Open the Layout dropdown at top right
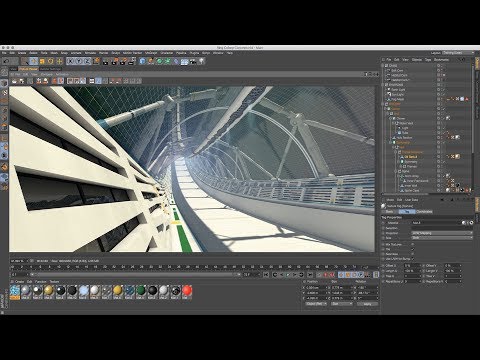Viewport: 480px width, 360px height. (458, 53)
